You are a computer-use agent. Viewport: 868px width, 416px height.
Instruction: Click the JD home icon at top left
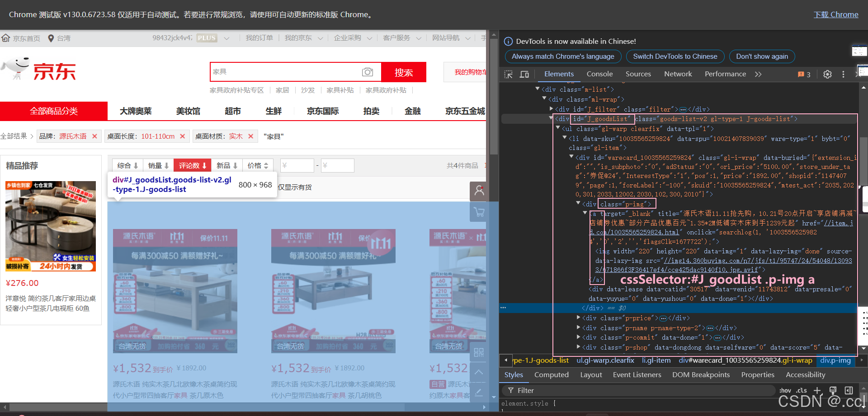pos(6,38)
